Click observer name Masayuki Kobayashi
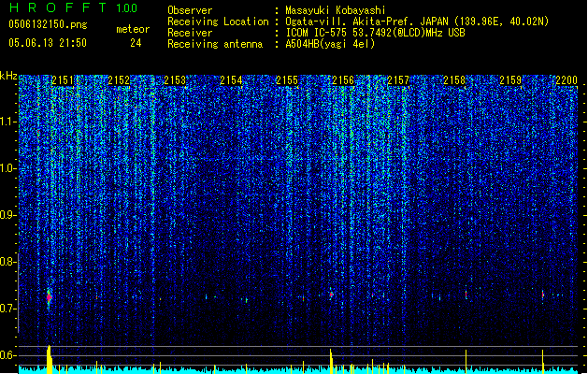Screen dimensions: 588x374 (x=336, y=10)
